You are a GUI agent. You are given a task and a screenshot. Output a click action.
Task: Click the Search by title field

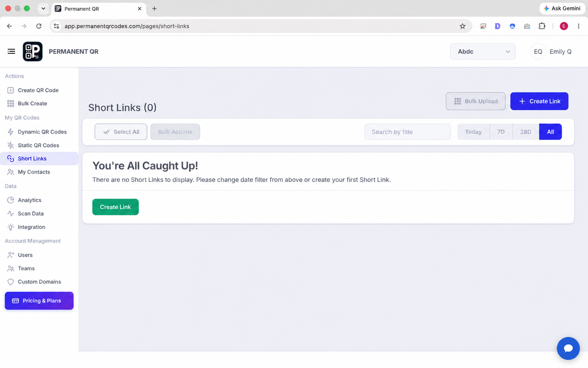407,132
